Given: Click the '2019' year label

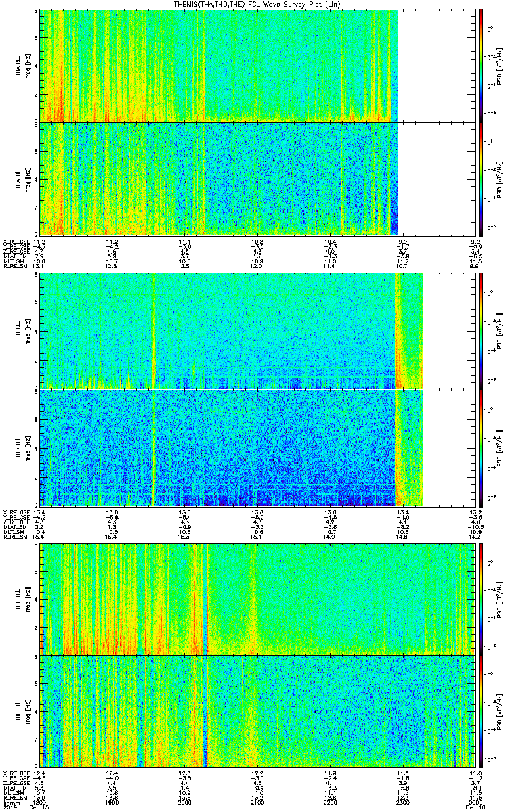Looking at the screenshot, I should coord(9,807).
